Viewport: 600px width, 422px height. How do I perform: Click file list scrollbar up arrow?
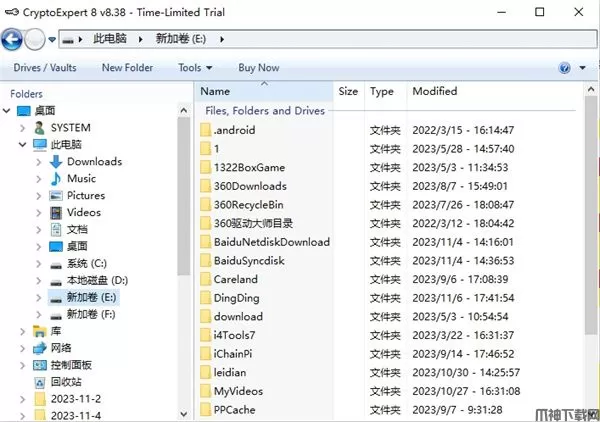tap(591, 90)
